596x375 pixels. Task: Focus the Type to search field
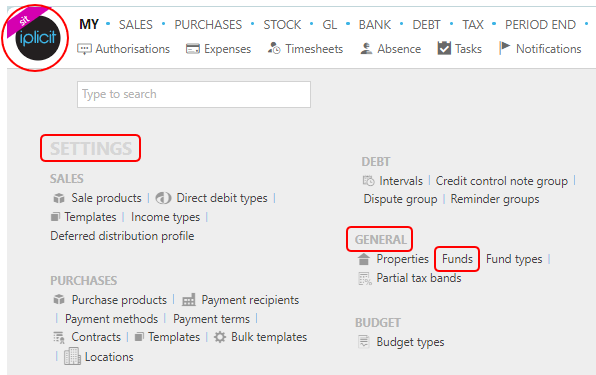[194, 94]
